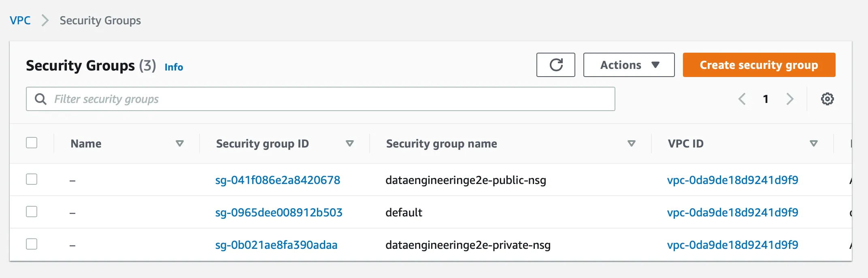Click the default group name cell

[x=404, y=212]
